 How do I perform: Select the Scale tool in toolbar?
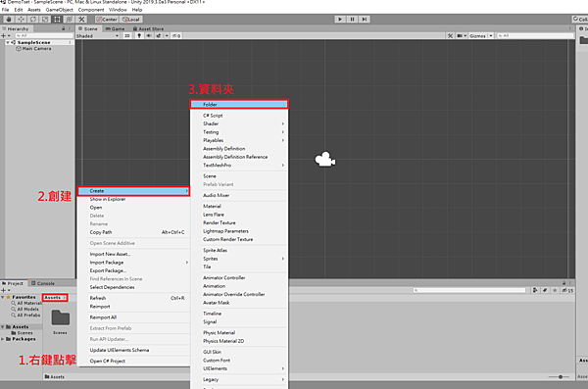click(45, 20)
